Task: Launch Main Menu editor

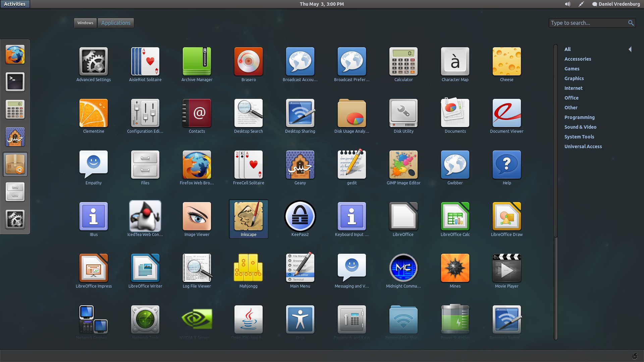Action: pos(300,270)
